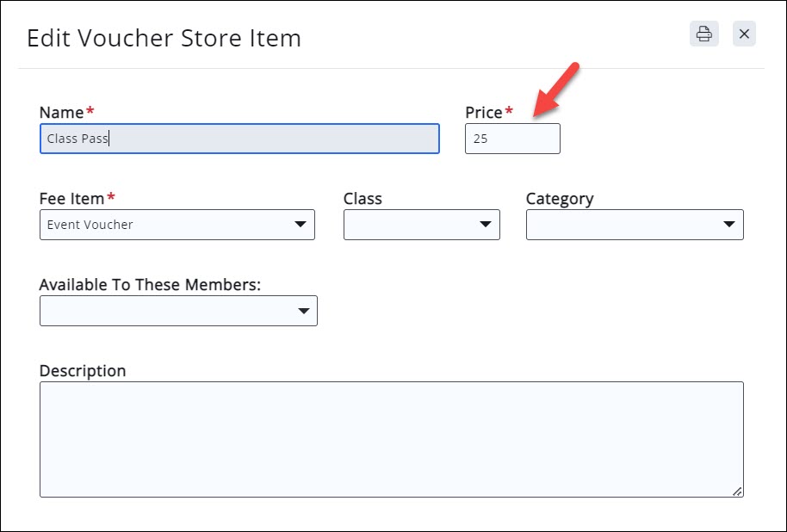Click the red asterisk beside Fee Item
Screen dimensions: 787x532
tap(111, 198)
